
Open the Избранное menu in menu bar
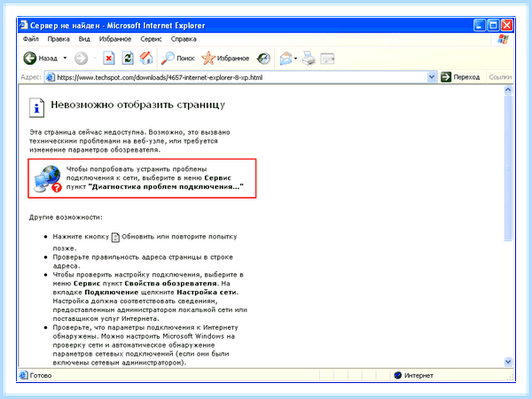pos(115,39)
